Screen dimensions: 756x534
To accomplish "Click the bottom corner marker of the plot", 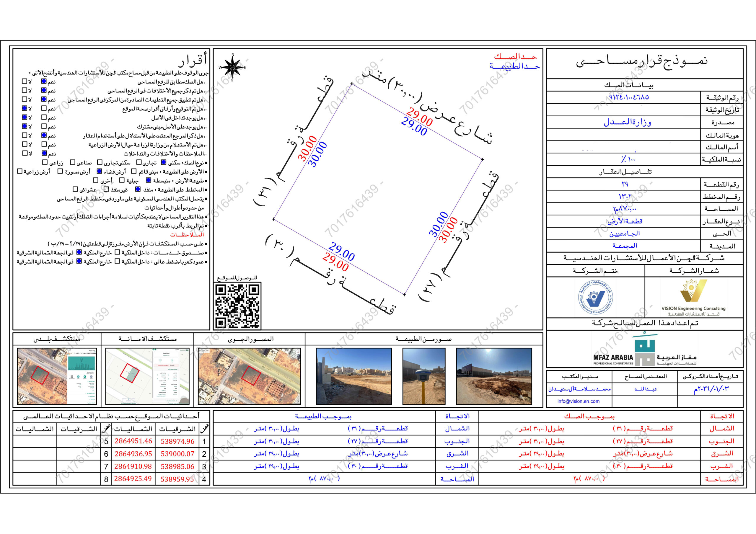I will click(404, 295).
